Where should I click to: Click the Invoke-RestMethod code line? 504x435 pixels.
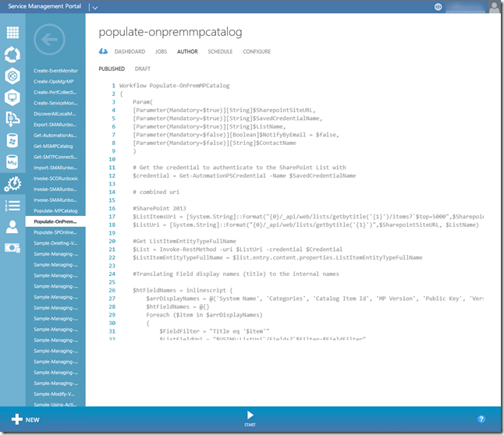[x=237, y=249]
